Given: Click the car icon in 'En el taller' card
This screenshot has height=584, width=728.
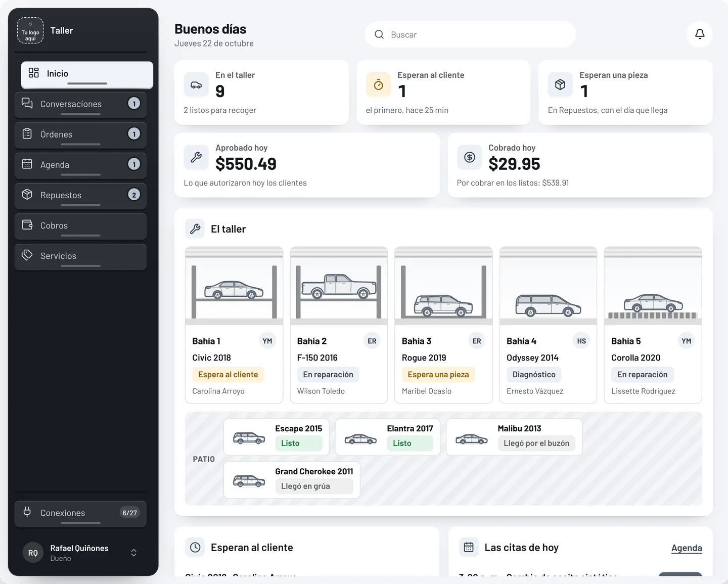Looking at the screenshot, I should point(196,85).
